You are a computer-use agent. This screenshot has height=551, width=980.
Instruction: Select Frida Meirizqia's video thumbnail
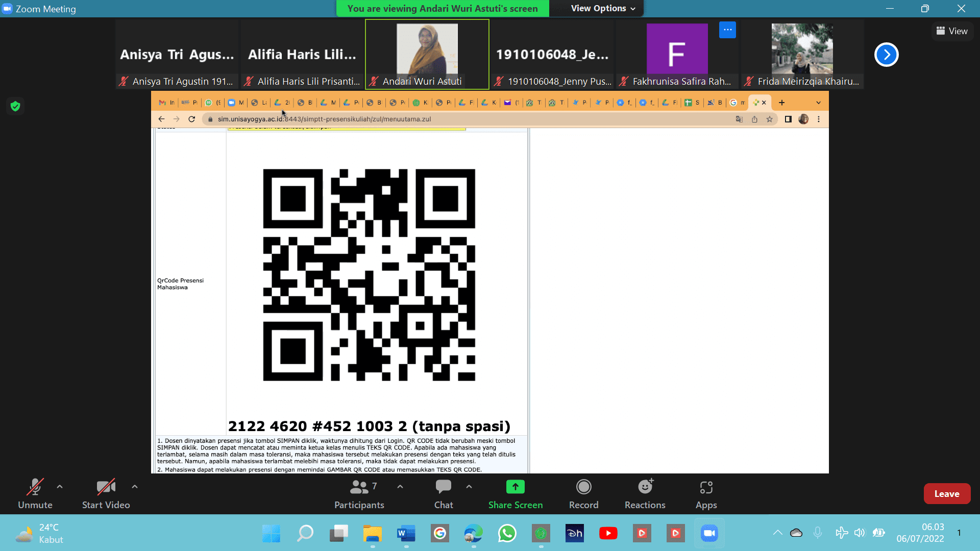[x=802, y=54]
